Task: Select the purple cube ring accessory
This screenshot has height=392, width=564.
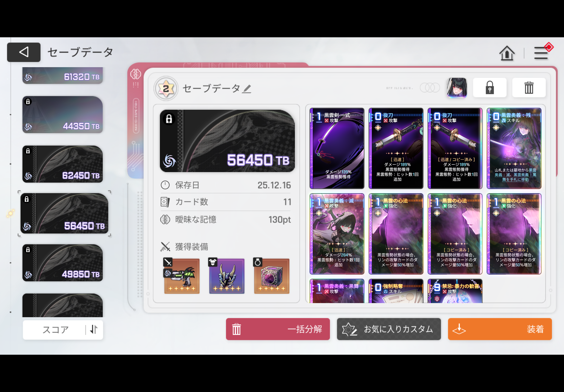Action: [x=271, y=276]
